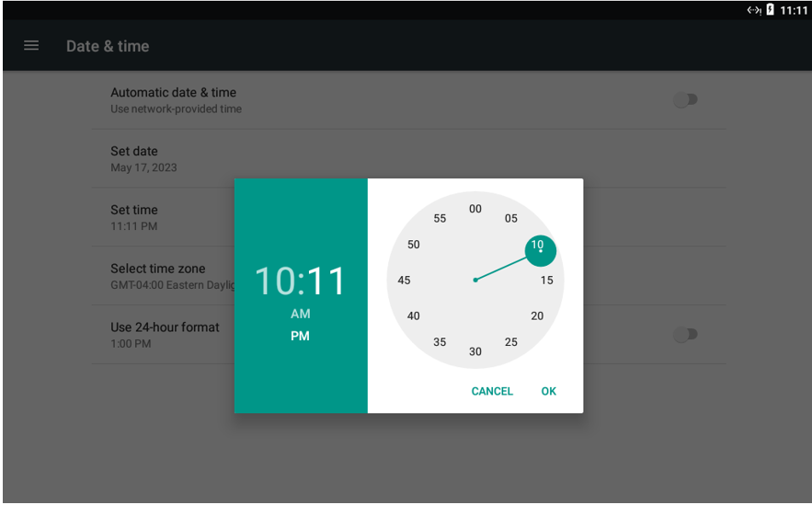This screenshot has height=505, width=812.
Task: Select the hour 10 in the header
Action: click(275, 281)
